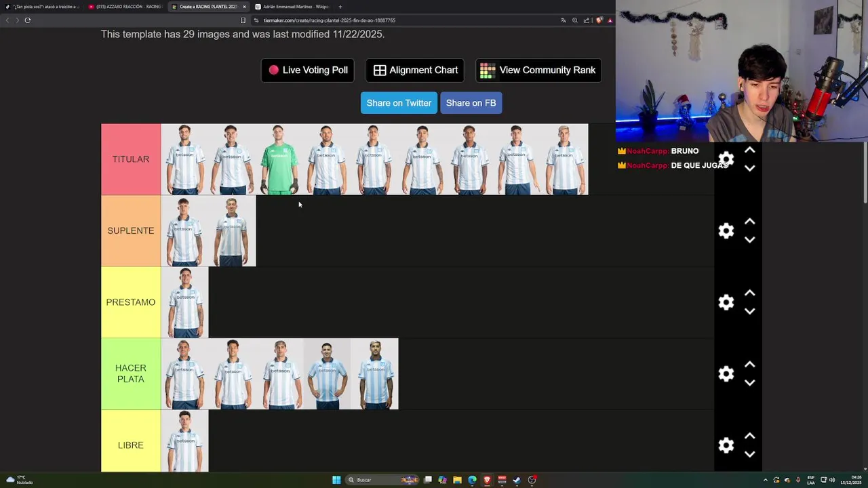Click the taskbar Buscar search box
The image size is (868, 488).
[383, 480]
